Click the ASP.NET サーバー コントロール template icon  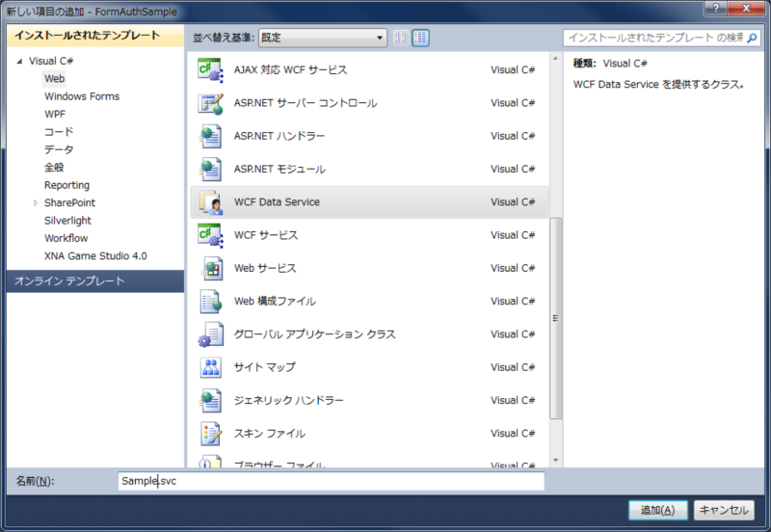[x=211, y=103]
